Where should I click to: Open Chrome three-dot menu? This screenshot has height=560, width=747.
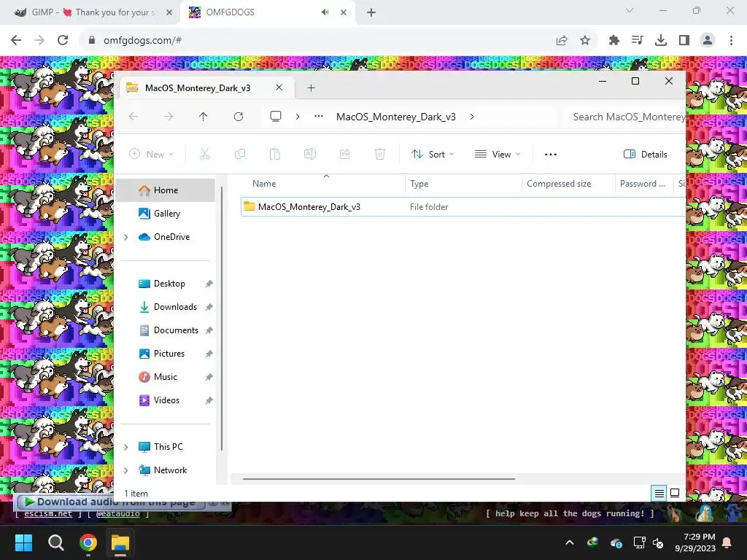[731, 41]
